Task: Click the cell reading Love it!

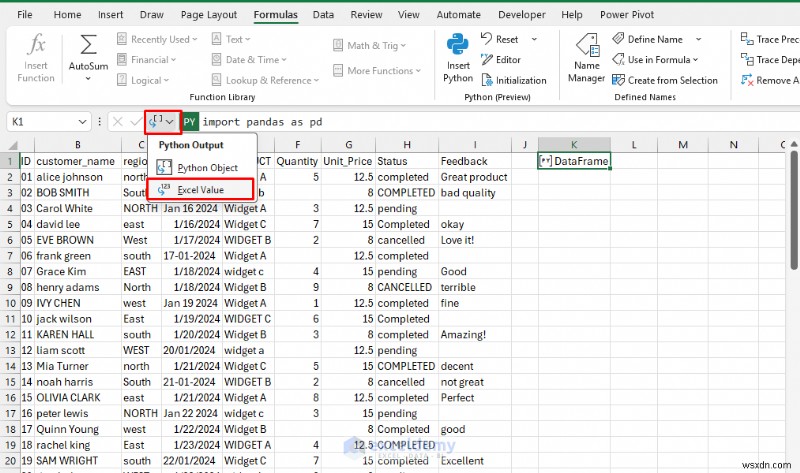Action: point(474,240)
